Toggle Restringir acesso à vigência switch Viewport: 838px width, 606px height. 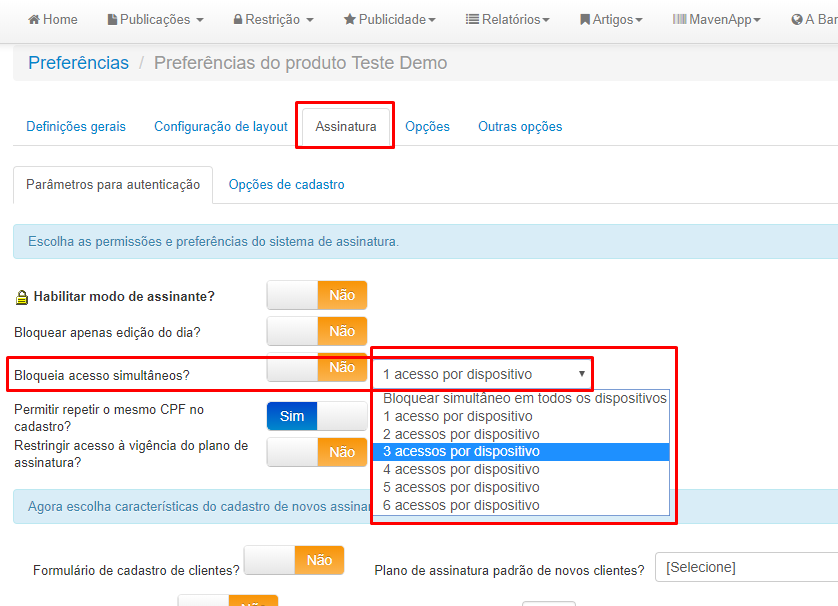(317, 452)
